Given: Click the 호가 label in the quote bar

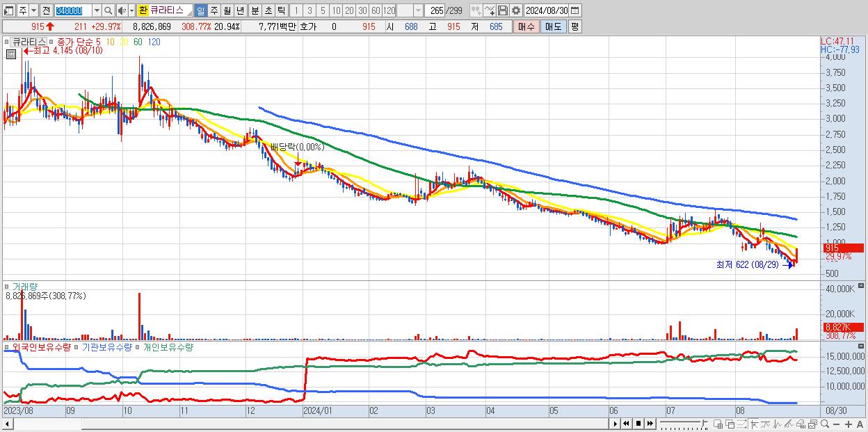Looking at the screenshot, I should coord(307,26).
